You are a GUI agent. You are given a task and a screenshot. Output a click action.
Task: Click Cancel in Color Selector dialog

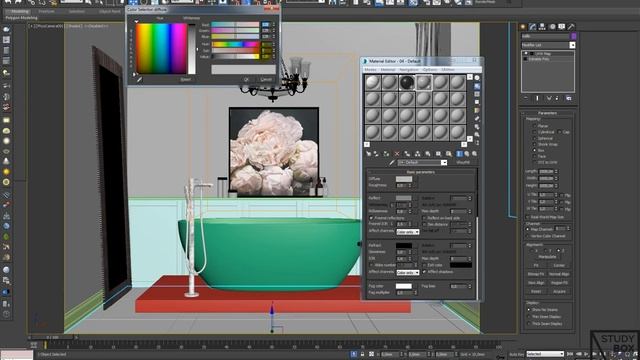point(266,80)
